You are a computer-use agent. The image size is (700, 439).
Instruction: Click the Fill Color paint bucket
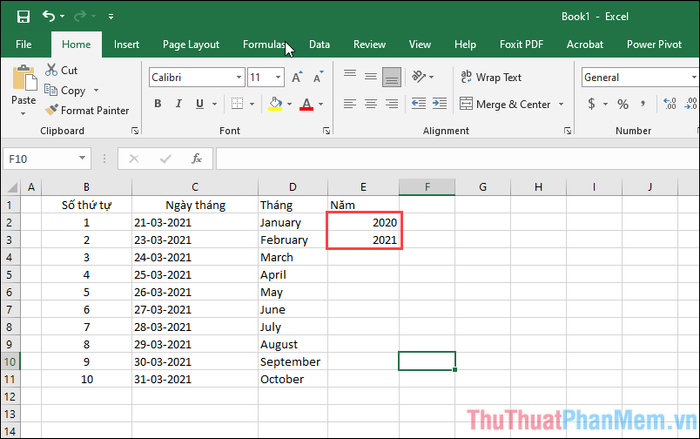pos(276,104)
